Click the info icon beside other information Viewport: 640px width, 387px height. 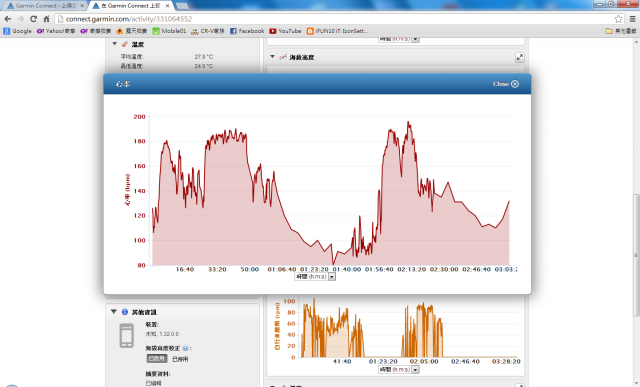pos(125,312)
